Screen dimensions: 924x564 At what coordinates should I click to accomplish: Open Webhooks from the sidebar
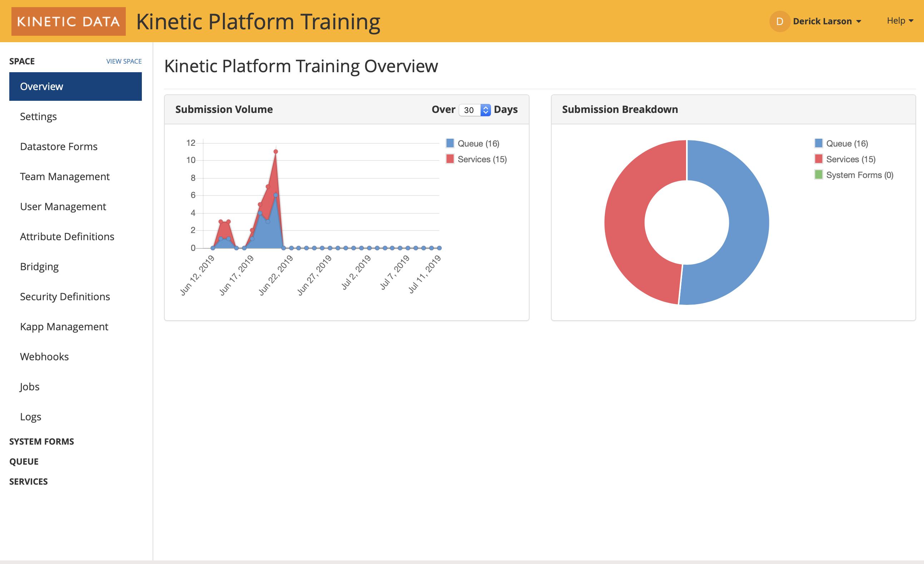pos(44,357)
